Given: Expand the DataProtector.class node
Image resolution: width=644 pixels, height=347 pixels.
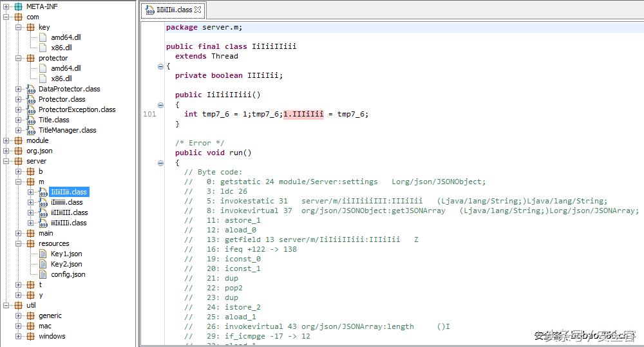Looking at the screenshot, I should pos(19,89).
